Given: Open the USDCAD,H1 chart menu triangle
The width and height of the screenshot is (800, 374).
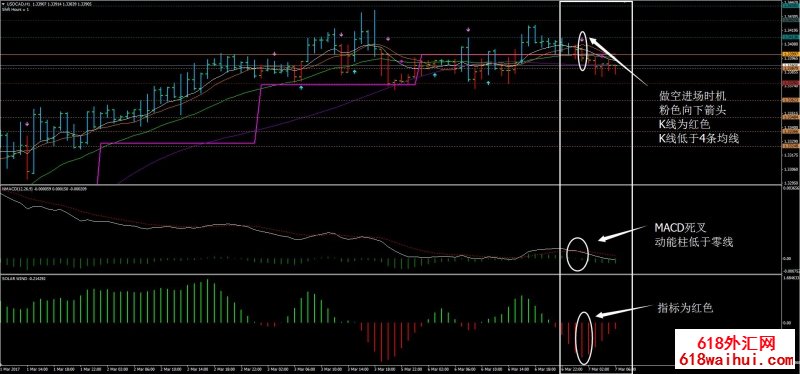Looking at the screenshot, I should (2, 4).
